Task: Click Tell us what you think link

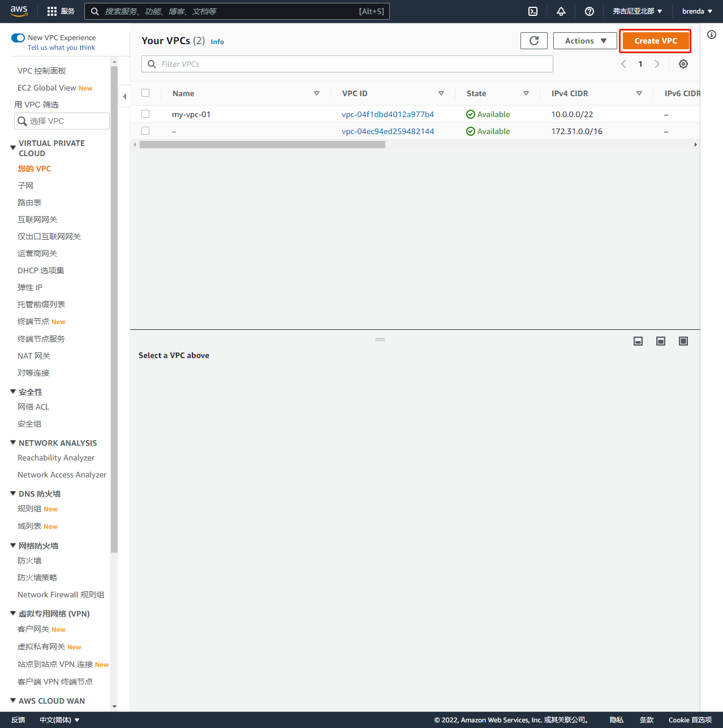Action: click(61, 48)
